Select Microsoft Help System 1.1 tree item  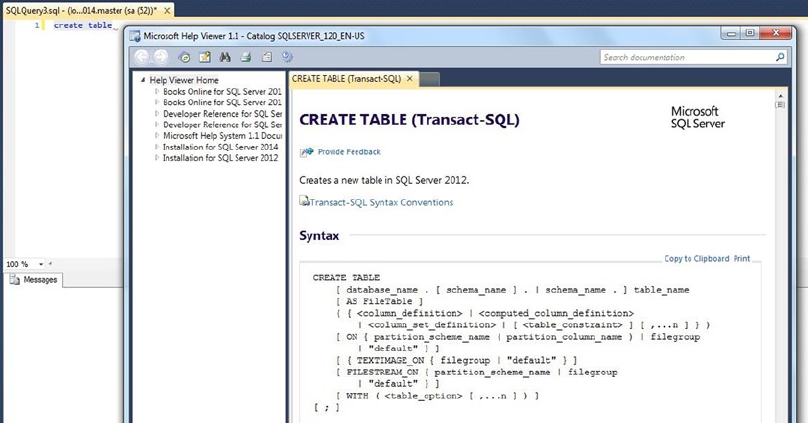click(222, 136)
